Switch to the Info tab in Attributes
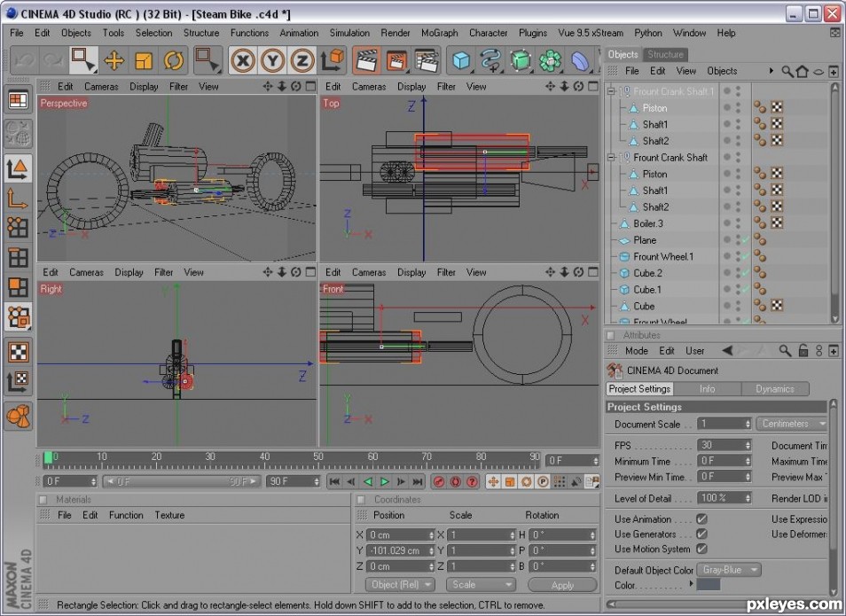Image resolution: width=846 pixels, height=616 pixels. coord(707,389)
